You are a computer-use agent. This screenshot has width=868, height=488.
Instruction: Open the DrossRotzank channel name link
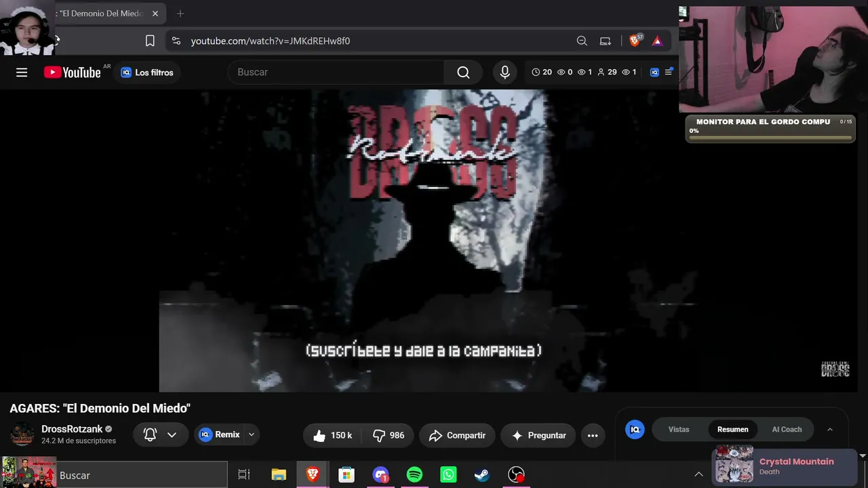72,429
